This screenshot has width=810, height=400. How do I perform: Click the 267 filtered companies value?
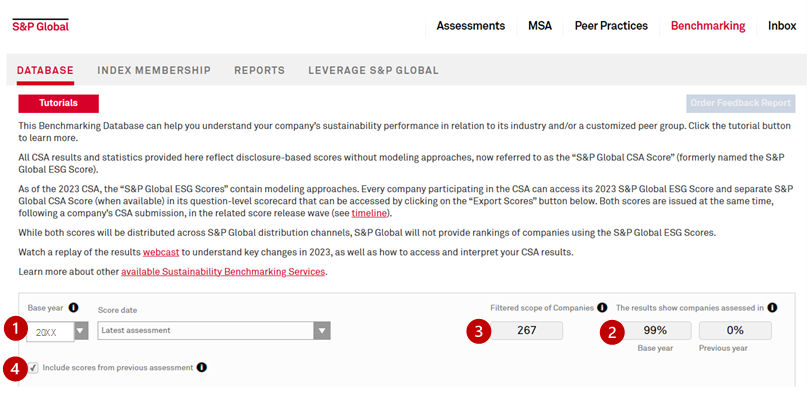(526, 331)
